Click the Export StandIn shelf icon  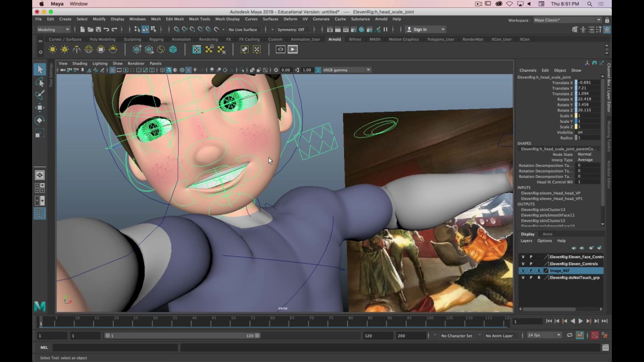pyautogui.click(x=149, y=49)
